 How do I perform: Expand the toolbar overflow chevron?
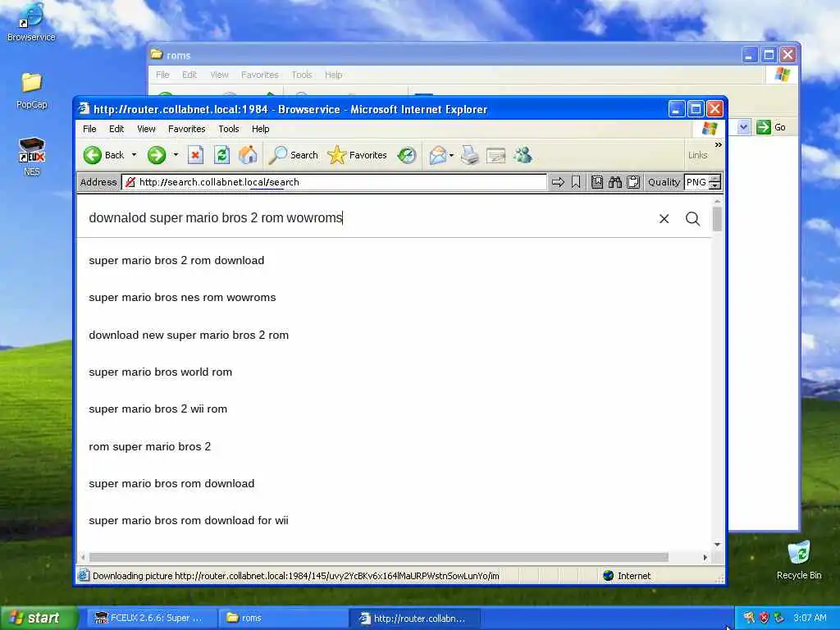pos(718,144)
